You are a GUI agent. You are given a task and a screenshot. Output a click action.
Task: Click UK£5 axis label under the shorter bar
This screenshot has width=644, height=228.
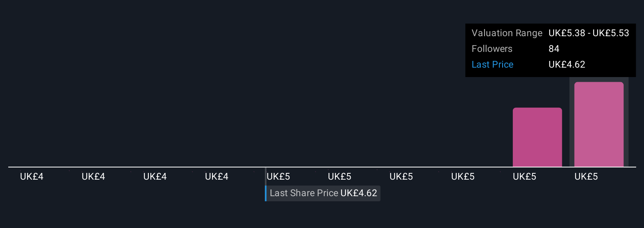coord(525,177)
